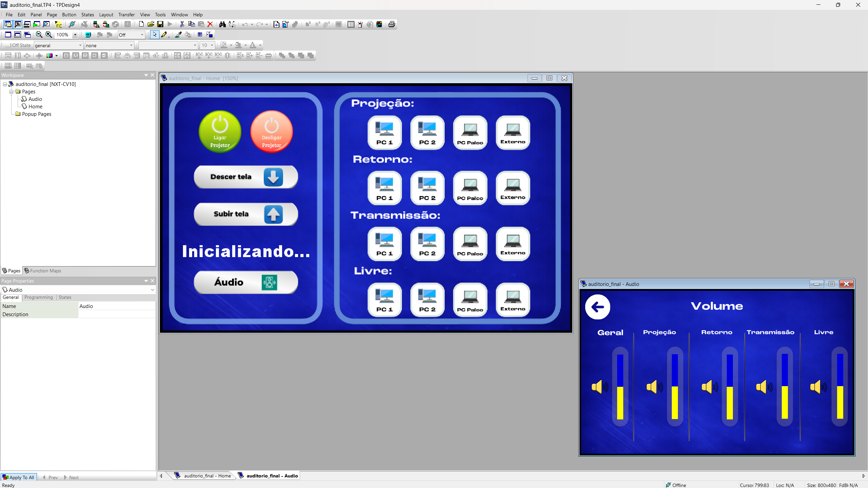Switch to the Programming properties tab
868x488 pixels.
coord(38,297)
